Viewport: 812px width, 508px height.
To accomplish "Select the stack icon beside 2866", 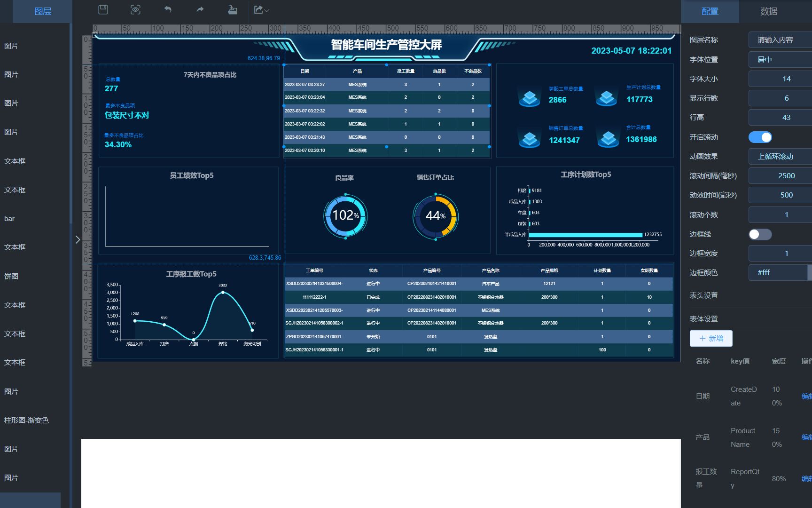I will pos(530,98).
